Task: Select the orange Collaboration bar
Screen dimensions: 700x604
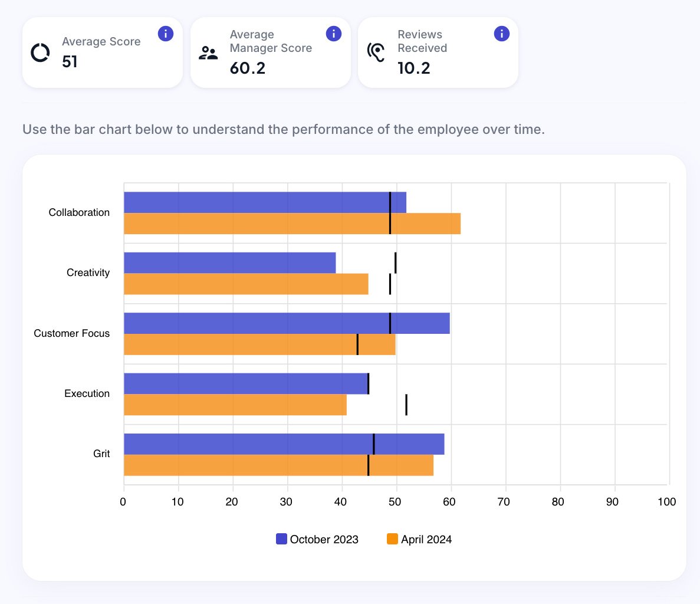Action: pyautogui.click(x=292, y=224)
